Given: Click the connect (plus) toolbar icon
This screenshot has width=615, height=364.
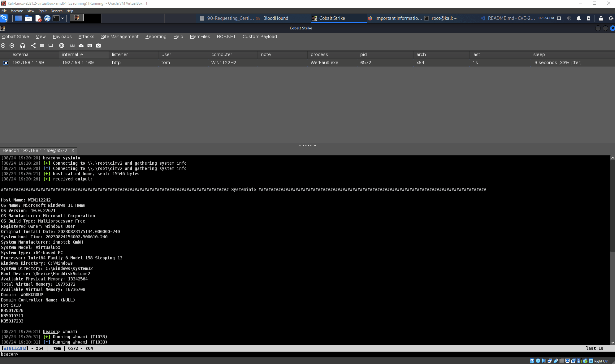Looking at the screenshot, I should click(x=3, y=45).
